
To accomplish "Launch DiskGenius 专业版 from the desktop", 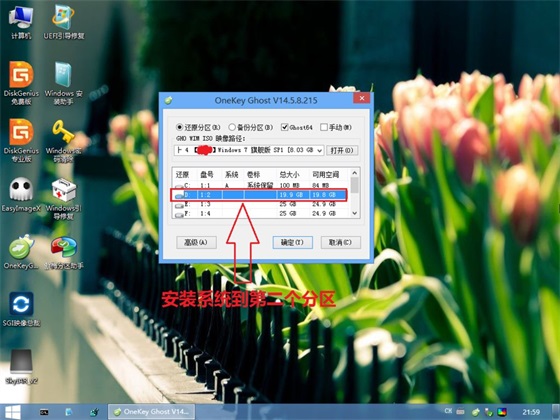I will coord(21,140).
